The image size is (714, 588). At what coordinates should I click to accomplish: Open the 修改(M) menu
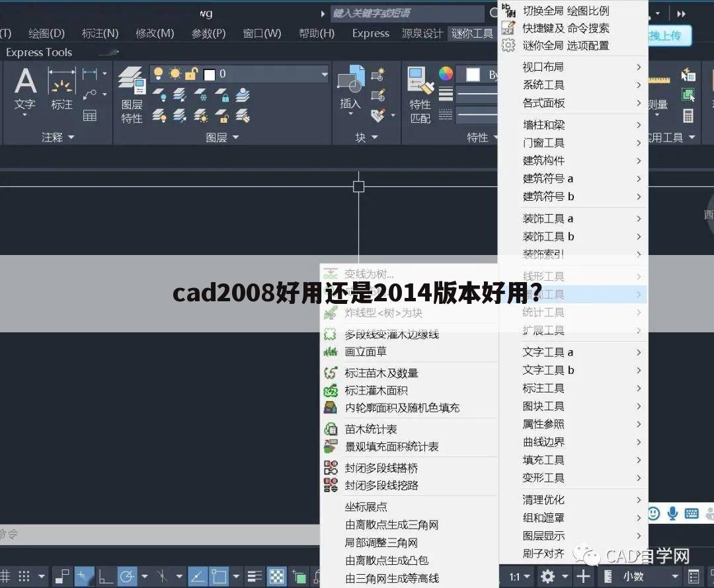[x=155, y=33]
